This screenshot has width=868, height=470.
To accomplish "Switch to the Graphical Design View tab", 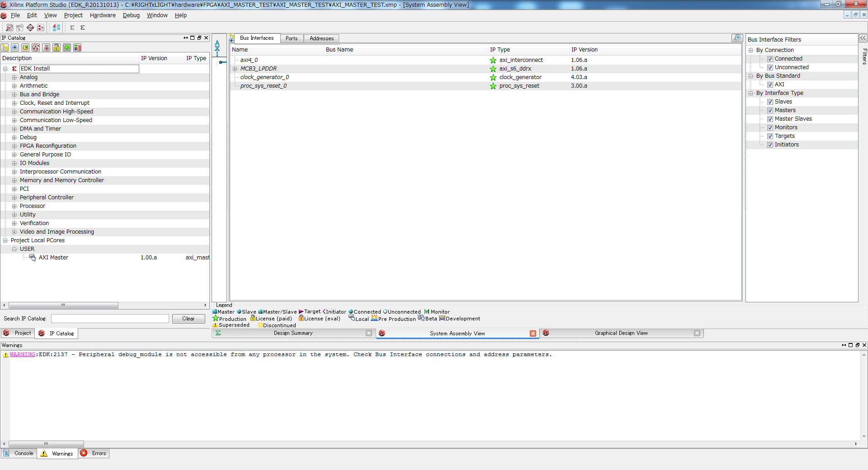I will 621,334.
